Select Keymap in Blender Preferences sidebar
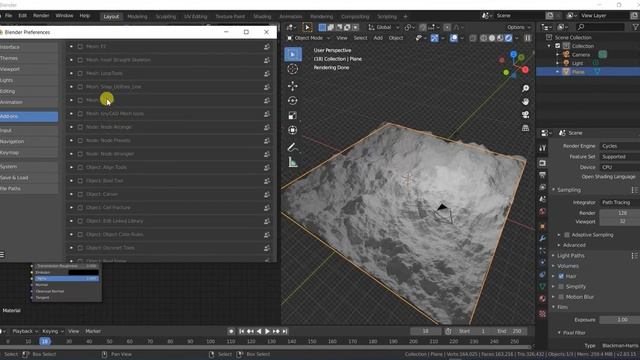Screen dimensions: 640x360 pos(29,153)
